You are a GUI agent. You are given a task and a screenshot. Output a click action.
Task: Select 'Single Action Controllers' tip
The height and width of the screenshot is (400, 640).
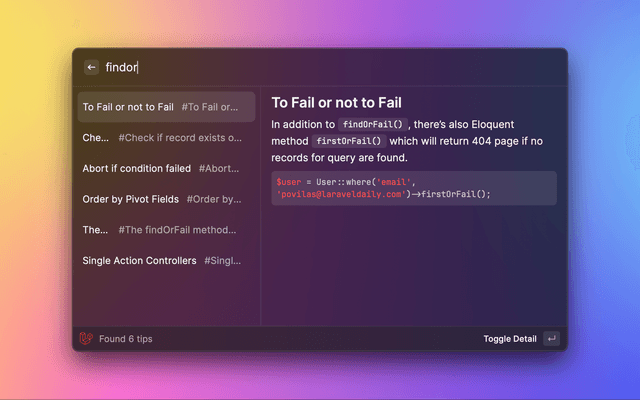167,260
